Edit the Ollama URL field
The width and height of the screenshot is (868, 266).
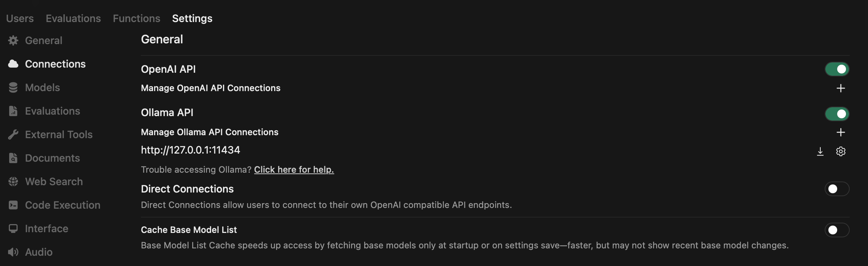pos(190,150)
